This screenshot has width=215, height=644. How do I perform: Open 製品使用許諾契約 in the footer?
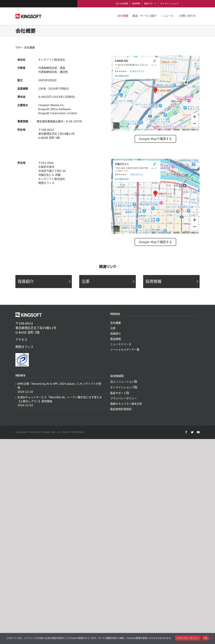[121, 409]
